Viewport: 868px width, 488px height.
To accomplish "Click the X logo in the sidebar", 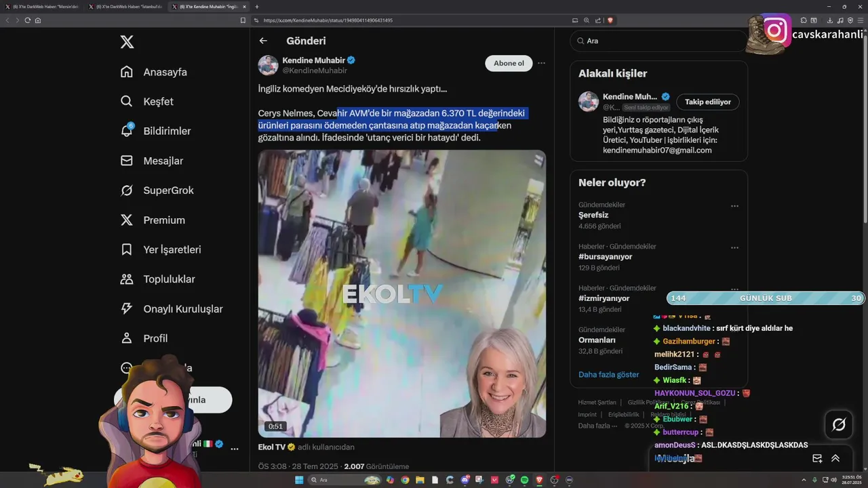I will coord(127,42).
